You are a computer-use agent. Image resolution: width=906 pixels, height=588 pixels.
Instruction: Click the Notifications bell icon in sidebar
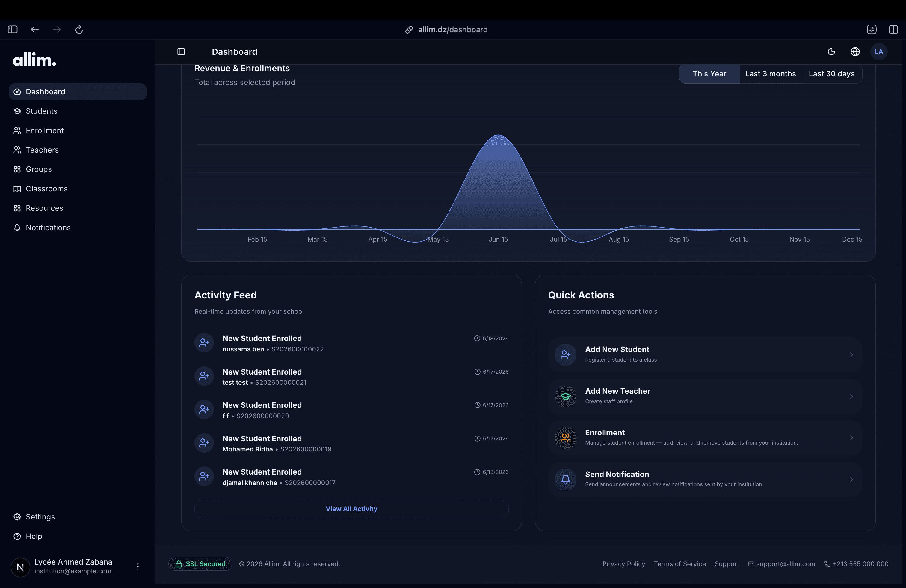[x=17, y=228]
